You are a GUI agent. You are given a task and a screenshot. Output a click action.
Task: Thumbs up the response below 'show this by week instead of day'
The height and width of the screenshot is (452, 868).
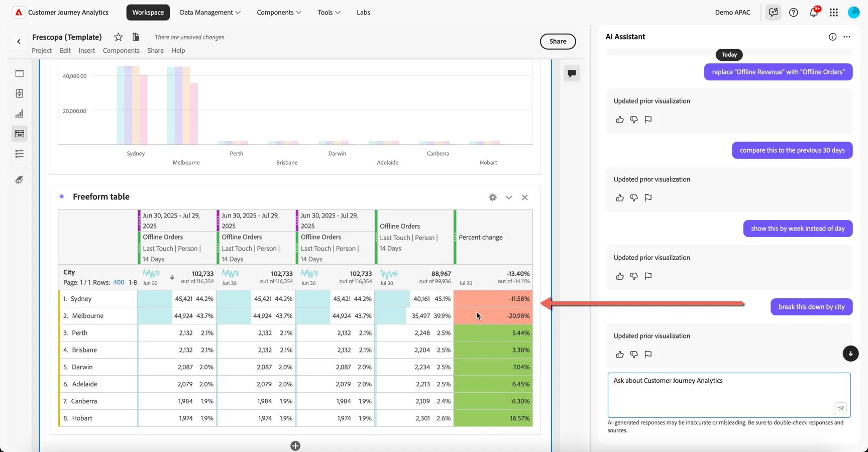pyautogui.click(x=620, y=276)
